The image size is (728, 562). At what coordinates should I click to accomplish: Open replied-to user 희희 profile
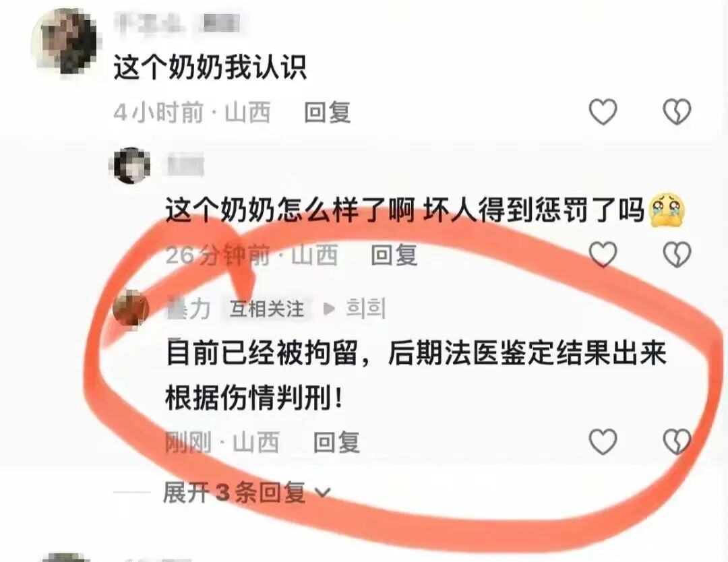click(x=366, y=308)
